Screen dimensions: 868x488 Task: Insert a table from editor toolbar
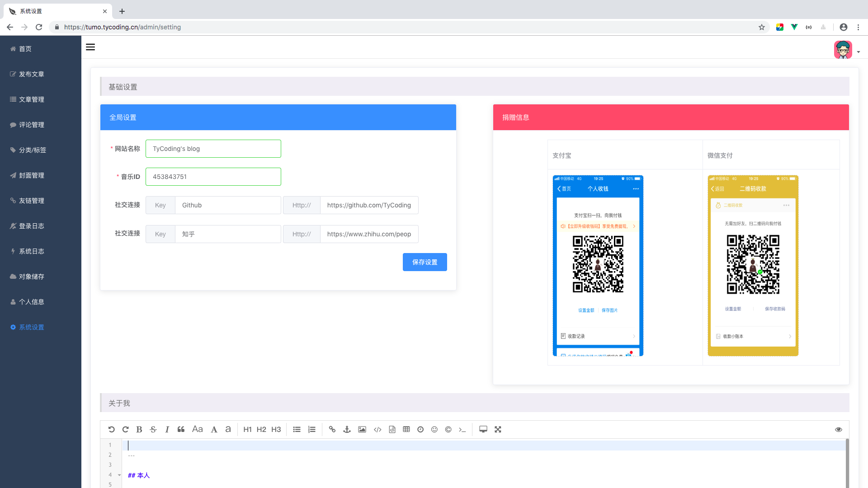point(406,429)
